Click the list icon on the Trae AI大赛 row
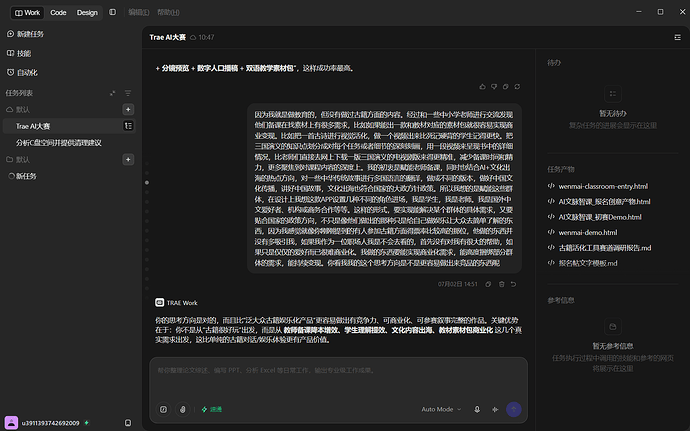Viewport: 690px width, 431px height. 128,126
